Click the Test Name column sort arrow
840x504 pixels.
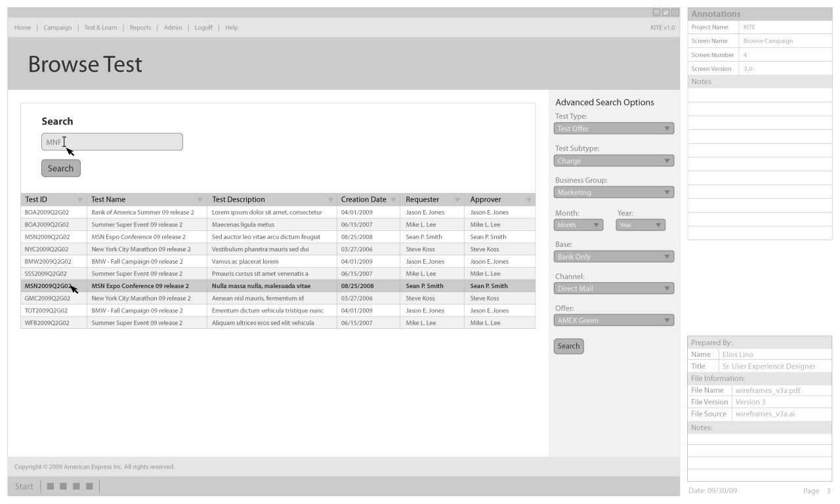200,199
